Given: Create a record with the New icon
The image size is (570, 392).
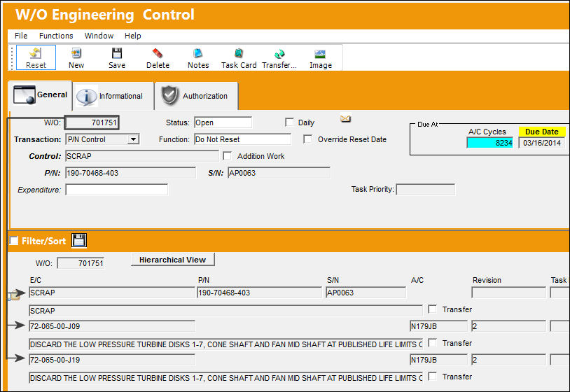Looking at the screenshot, I should [76, 57].
